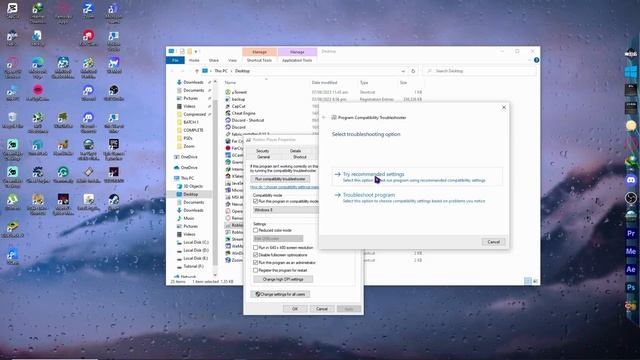Open the Quick Access Toolbar customize dropdown
Viewport: 640px width, 360px height.
point(197,51)
